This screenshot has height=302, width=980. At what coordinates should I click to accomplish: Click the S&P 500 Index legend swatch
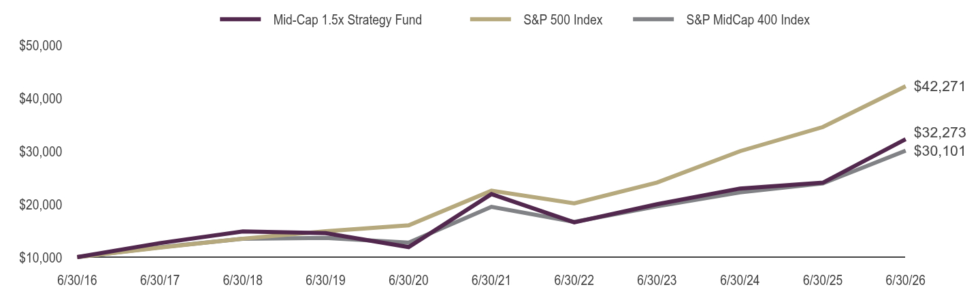491,20
